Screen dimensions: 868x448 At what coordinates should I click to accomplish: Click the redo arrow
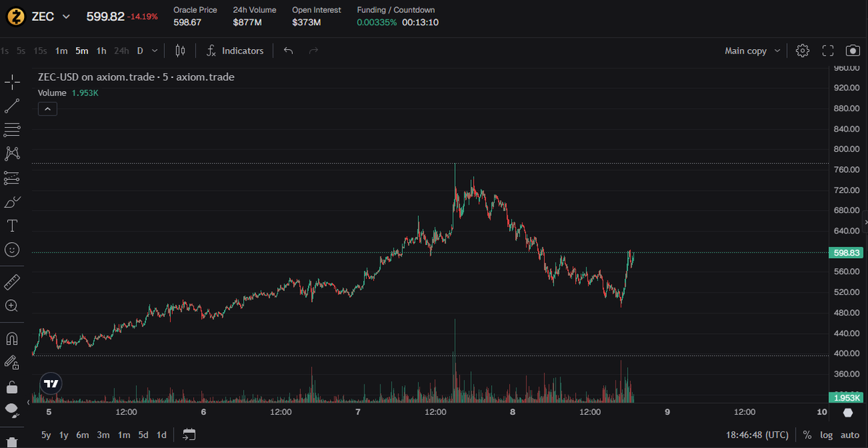point(313,51)
